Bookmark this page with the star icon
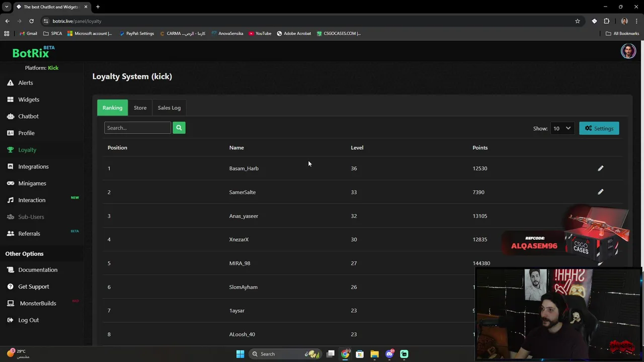Screen dimensions: 644x362 (578, 21)
